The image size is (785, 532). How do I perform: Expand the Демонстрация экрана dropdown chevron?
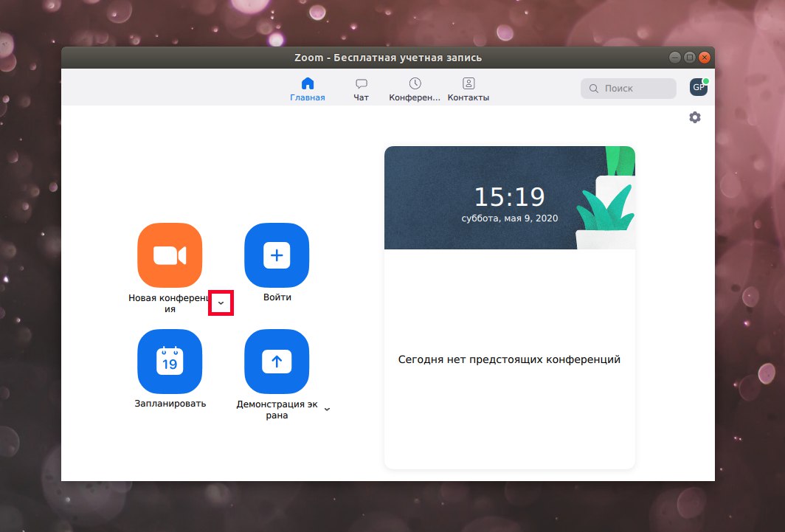[x=327, y=409]
